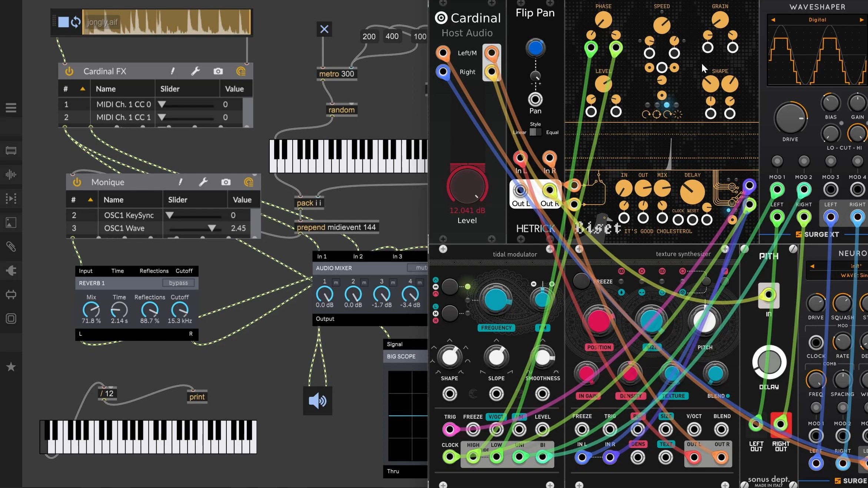Click Cardinal FX orange parameter list icon
The image size is (868, 488).
pyautogui.click(x=241, y=71)
